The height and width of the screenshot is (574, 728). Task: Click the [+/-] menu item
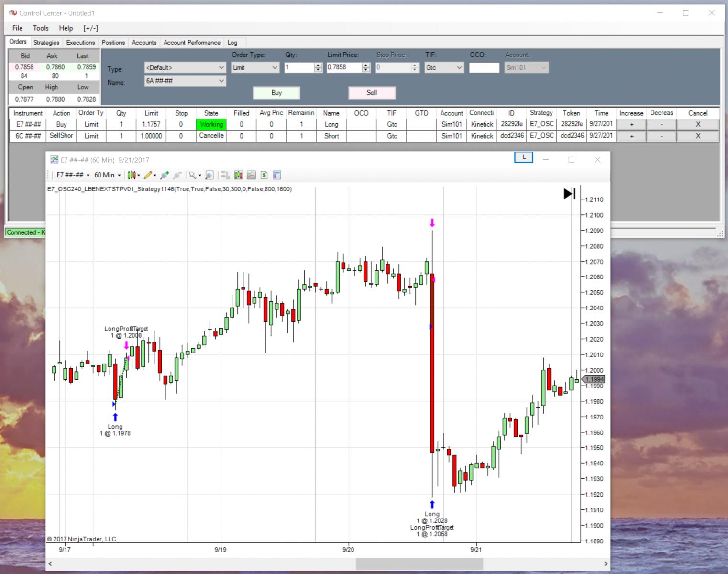(91, 28)
